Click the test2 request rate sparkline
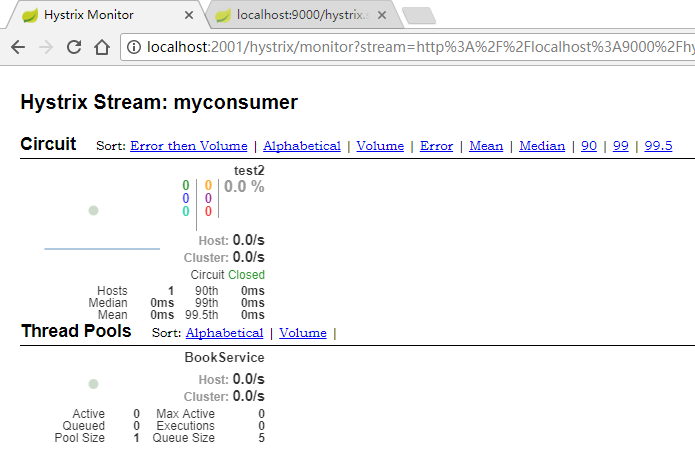Image resolution: width=695 pixels, height=452 pixels. [x=102, y=249]
